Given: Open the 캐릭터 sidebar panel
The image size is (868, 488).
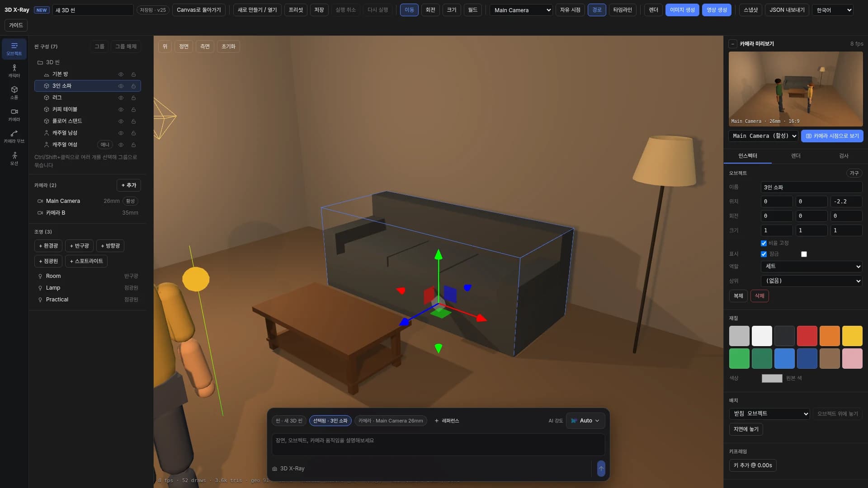Looking at the screenshot, I should tap(14, 70).
